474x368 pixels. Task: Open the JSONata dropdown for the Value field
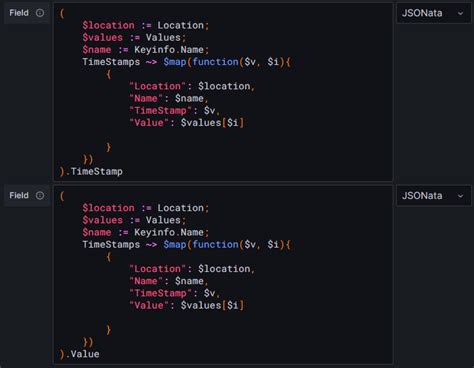(x=433, y=196)
